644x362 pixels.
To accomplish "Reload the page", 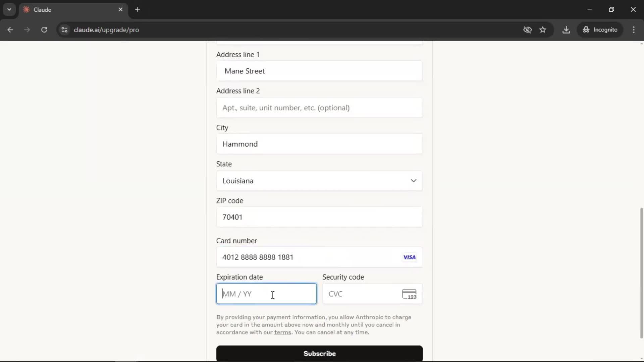I will (44, 30).
